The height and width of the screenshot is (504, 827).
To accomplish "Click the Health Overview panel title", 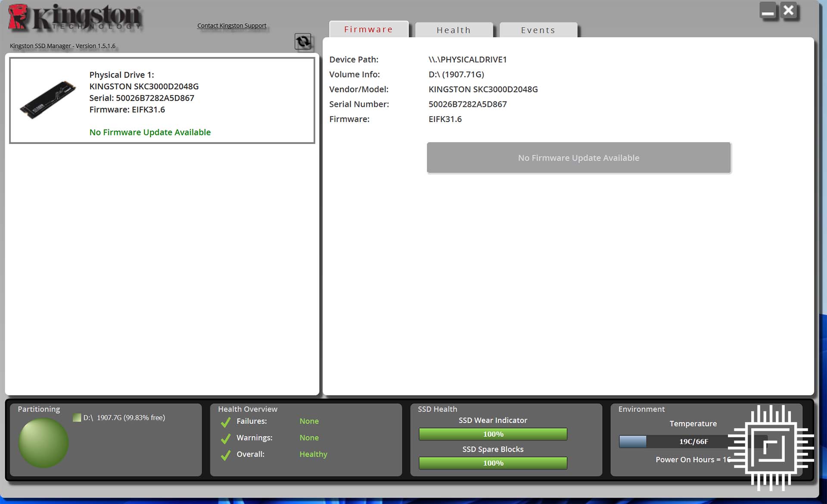I will coord(248,409).
